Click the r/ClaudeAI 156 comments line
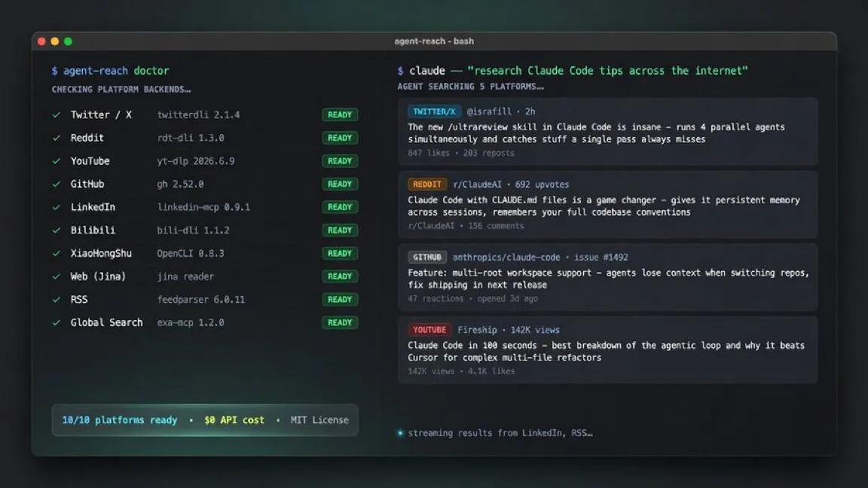868x488 pixels. pos(466,226)
